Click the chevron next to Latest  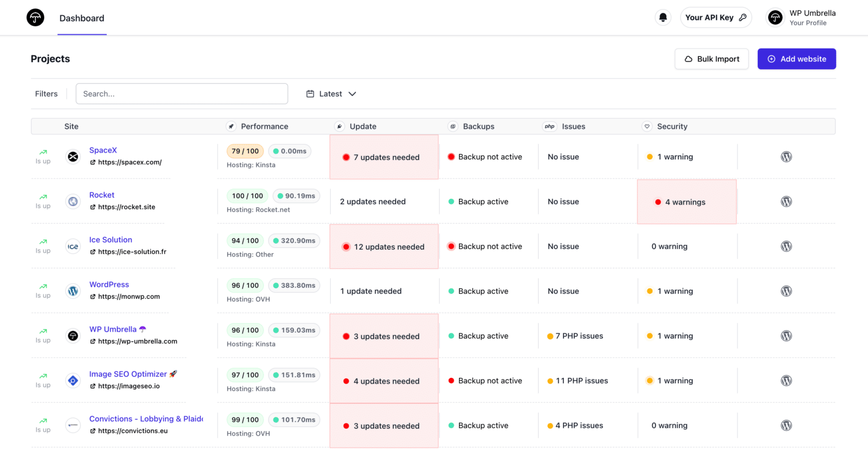click(x=352, y=94)
